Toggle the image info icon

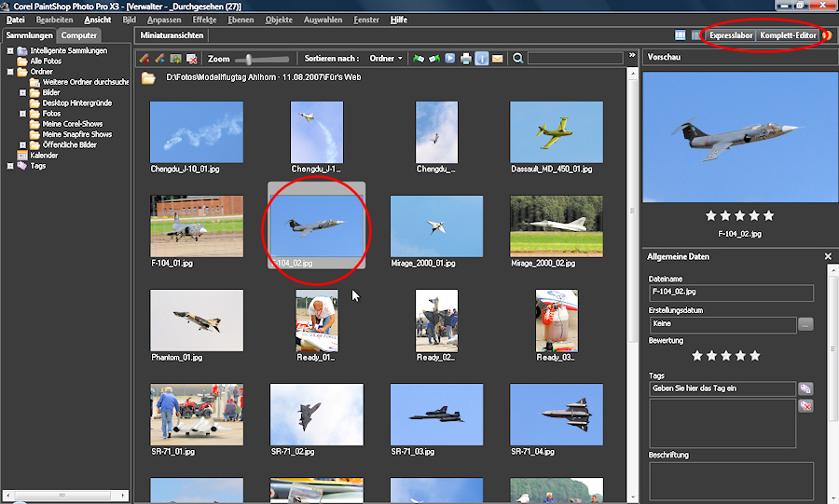pos(482,59)
